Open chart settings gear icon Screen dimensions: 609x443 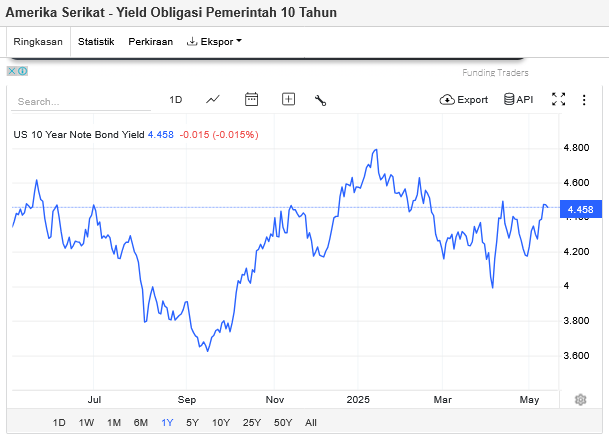pyautogui.click(x=580, y=400)
